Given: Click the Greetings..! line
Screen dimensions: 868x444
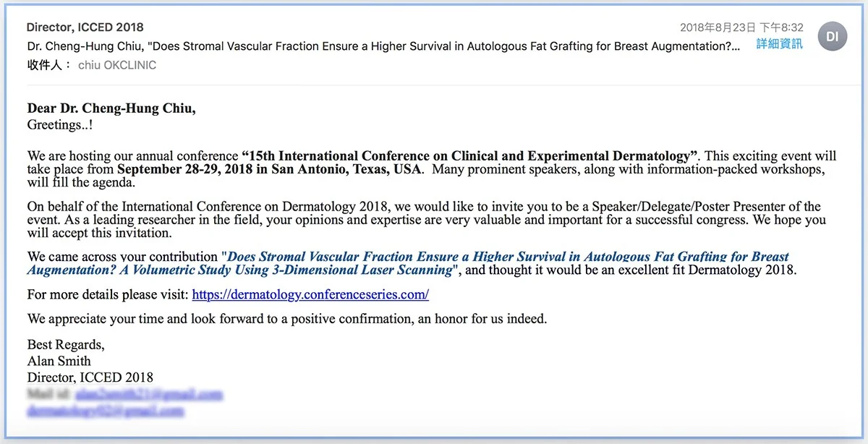Looking at the screenshot, I should tap(59, 124).
